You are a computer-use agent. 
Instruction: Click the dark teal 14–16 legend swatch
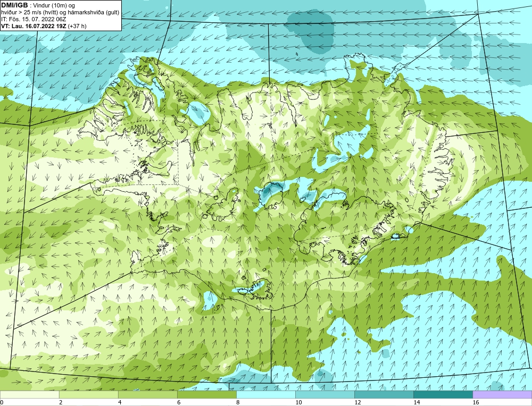coord(443,394)
